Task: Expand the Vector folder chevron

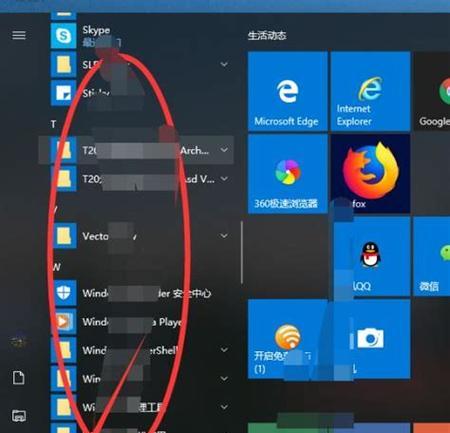Action: coord(224,236)
